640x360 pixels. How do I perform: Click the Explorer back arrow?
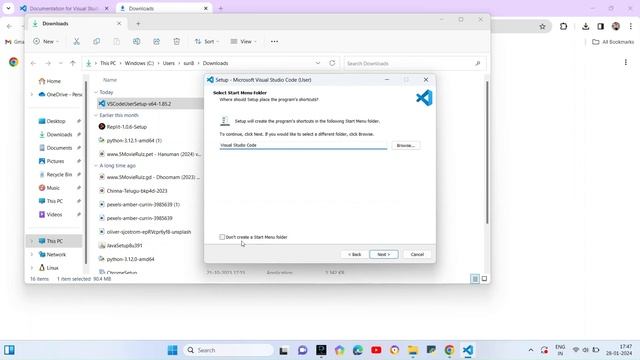pos(33,63)
